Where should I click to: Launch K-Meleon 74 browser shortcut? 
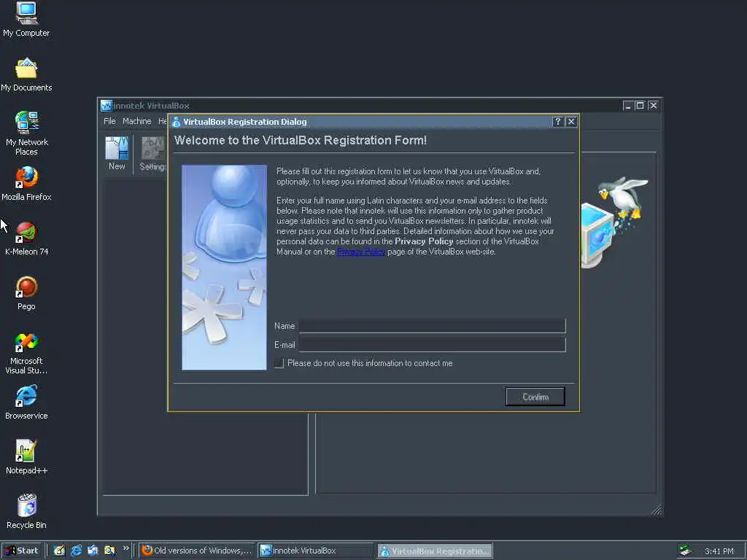tap(27, 238)
